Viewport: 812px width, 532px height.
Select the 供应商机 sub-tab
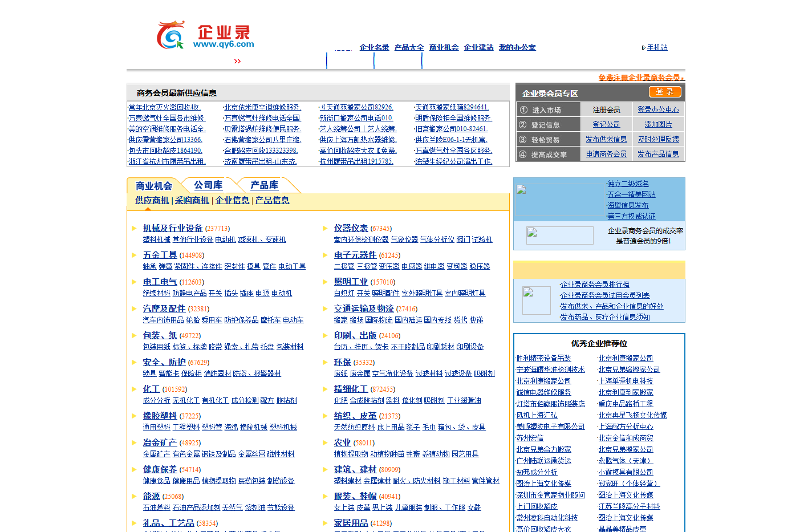(x=152, y=200)
